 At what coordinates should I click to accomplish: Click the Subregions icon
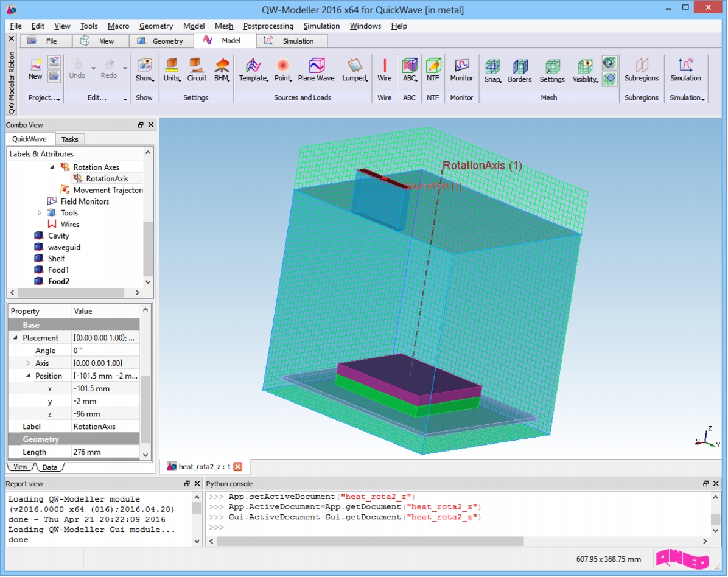point(642,70)
